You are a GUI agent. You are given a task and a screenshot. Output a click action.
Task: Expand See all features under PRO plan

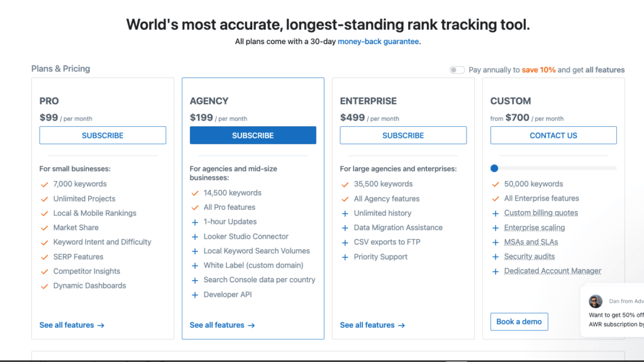(72, 325)
